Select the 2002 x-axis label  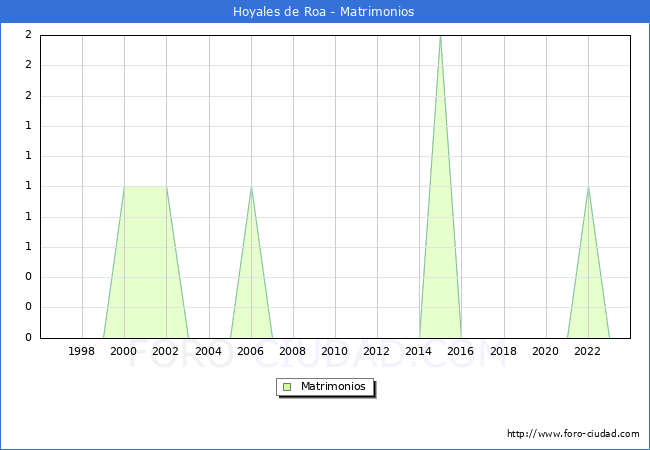click(166, 351)
